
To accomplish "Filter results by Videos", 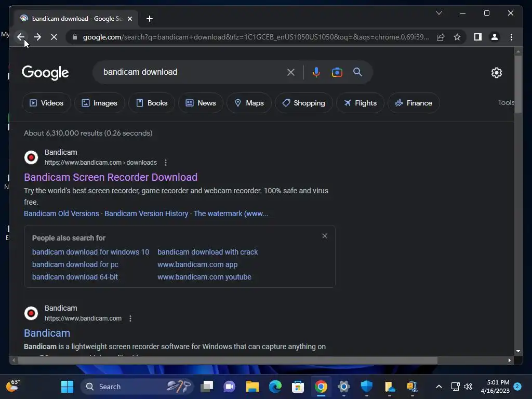I will 46,103.
